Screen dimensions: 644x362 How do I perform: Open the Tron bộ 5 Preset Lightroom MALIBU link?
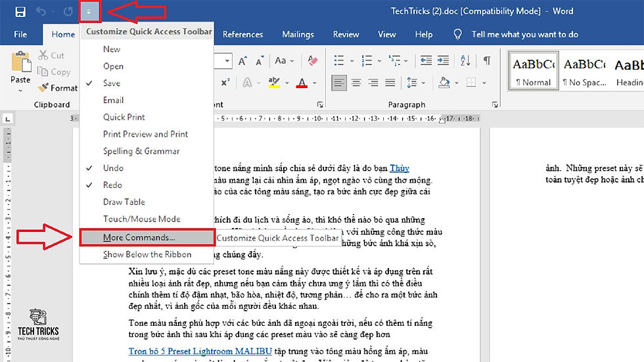[x=200, y=351]
